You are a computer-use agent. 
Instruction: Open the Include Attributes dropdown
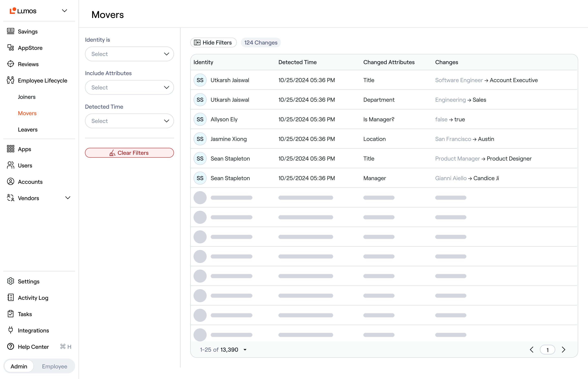click(x=129, y=87)
